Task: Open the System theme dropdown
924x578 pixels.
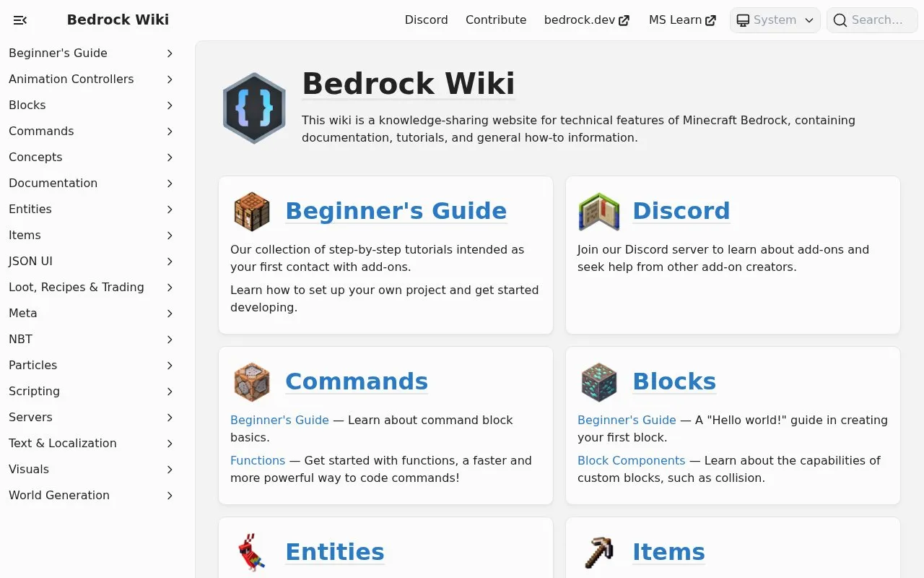Action: tap(775, 20)
